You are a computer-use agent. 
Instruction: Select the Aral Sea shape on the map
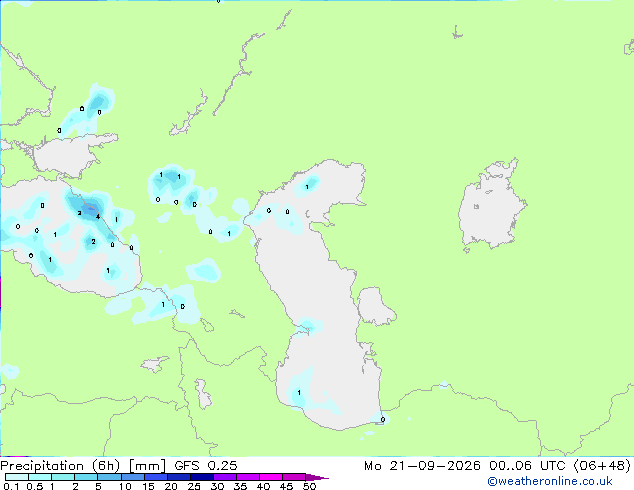pyautogui.click(x=491, y=206)
